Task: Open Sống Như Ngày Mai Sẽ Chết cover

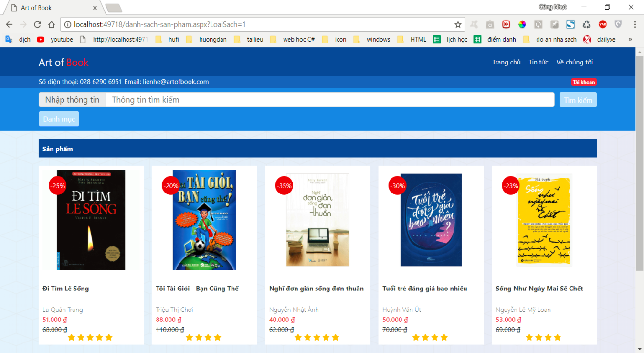Action: pyautogui.click(x=544, y=220)
